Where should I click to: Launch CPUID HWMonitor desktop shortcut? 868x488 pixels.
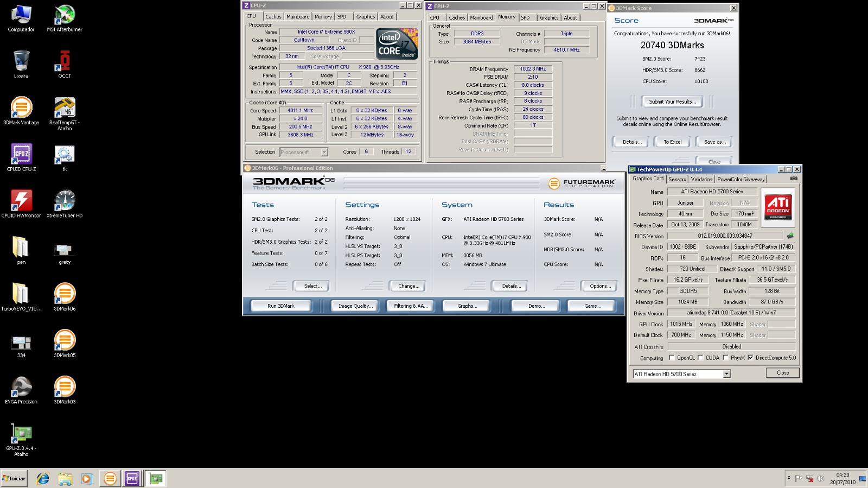click(21, 205)
